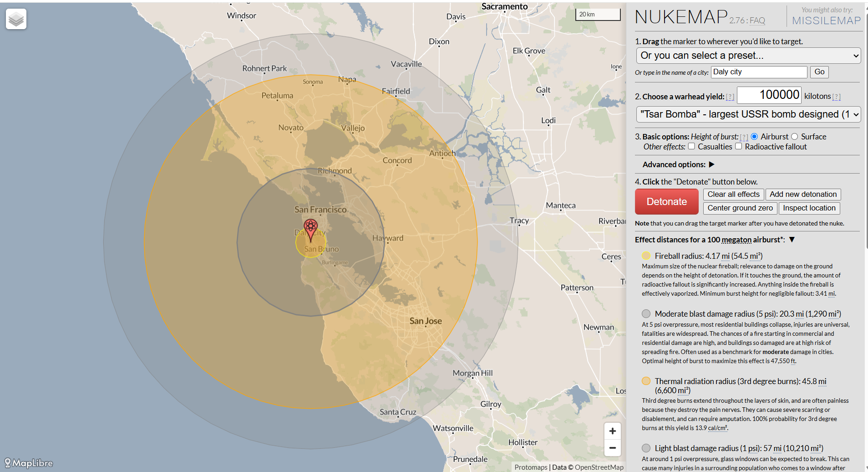Image resolution: width=868 pixels, height=472 pixels.
Task: Click Center ground zero
Action: click(x=740, y=208)
